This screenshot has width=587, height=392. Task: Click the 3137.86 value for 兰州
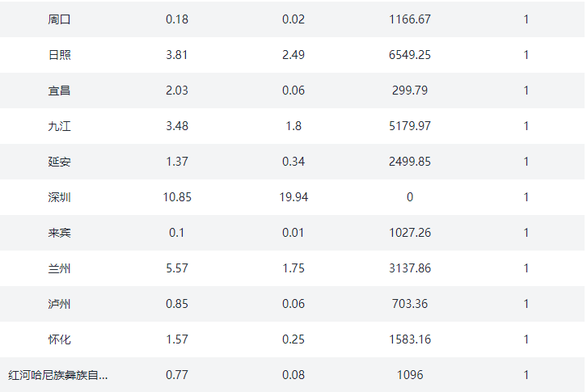click(410, 268)
